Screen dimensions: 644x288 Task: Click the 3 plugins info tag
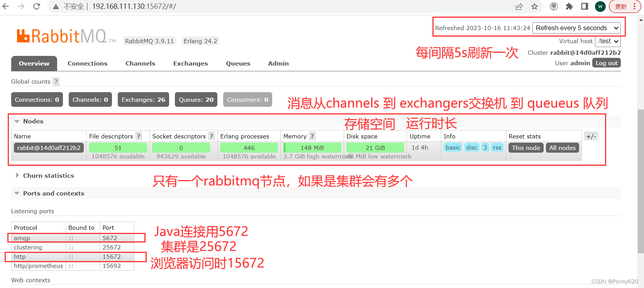(x=485, y=147)
